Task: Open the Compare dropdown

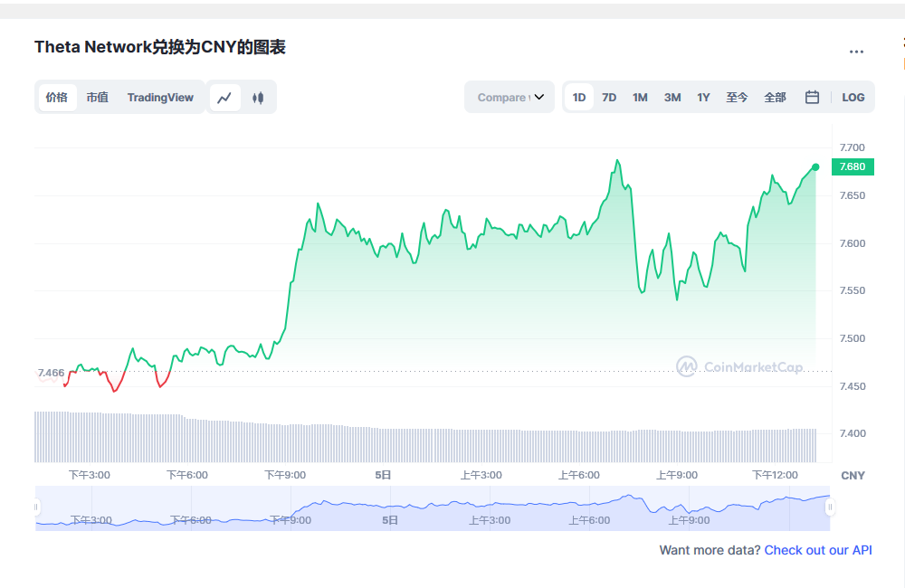Action: coord(510,97)
